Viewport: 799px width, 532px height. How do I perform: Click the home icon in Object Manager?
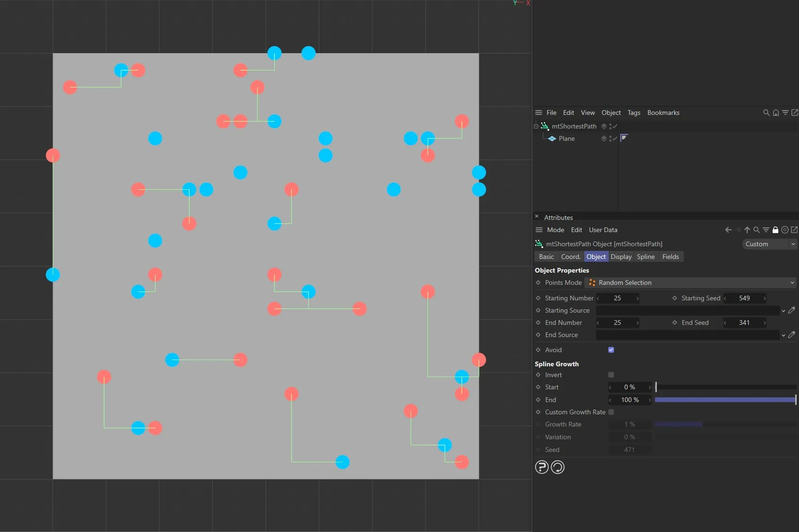pyautogui.click(x=775, y=113)
